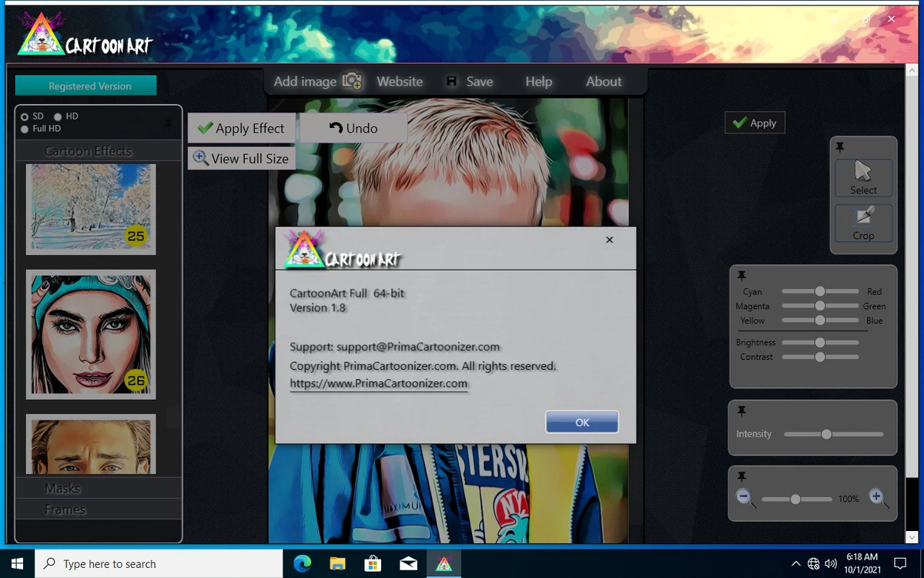Click the support@PrimaCartoonizer.com text
924x578 pixels.
point(418,347)
